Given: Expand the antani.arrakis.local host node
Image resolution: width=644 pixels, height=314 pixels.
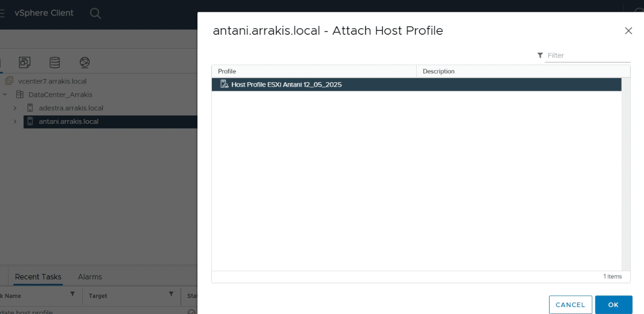Looking at the screenshot, I should click(15, 121).
